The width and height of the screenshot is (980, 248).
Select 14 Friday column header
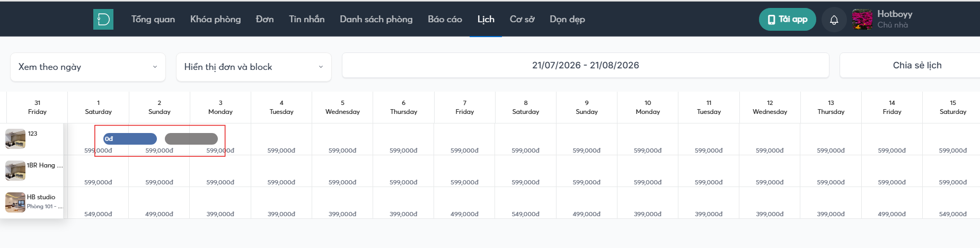pyautogui.click(x=892, y=107)
